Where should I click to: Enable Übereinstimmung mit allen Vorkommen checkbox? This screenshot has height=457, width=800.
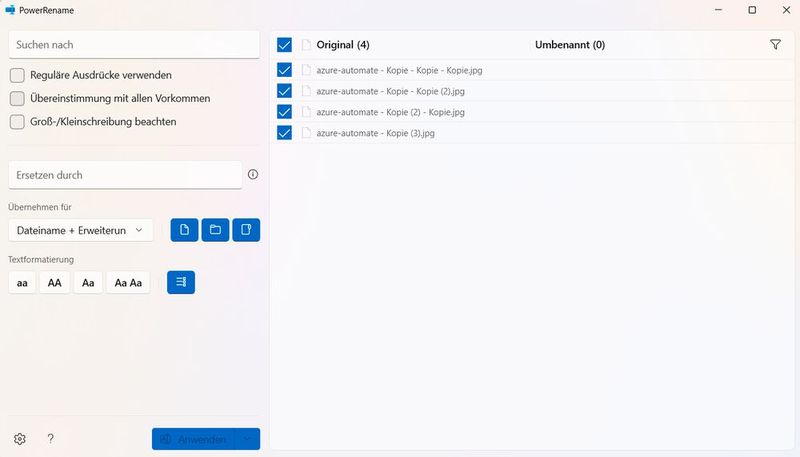coord(17,98)
